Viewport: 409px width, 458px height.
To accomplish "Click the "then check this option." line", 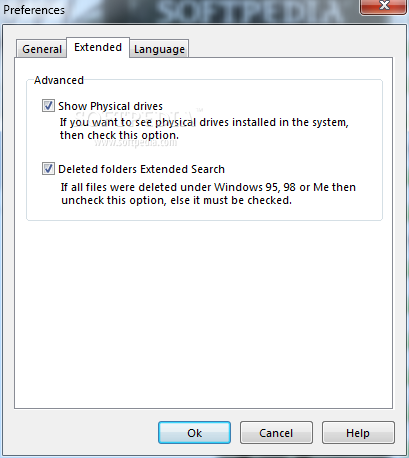I will tap(119, 135).
